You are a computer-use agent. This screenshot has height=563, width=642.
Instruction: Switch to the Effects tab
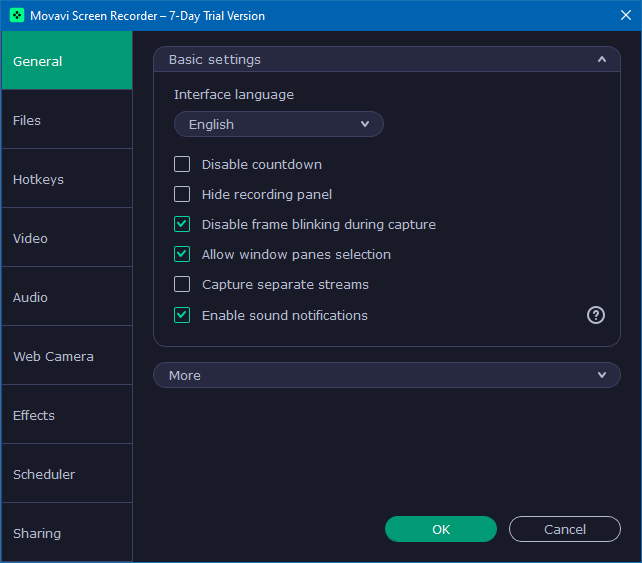[66, 415]
